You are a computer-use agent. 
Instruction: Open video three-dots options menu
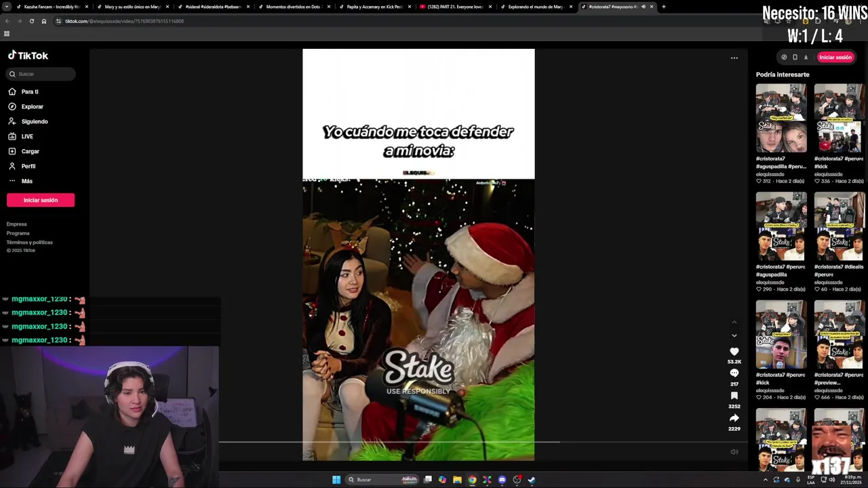(x=734, y=58)
